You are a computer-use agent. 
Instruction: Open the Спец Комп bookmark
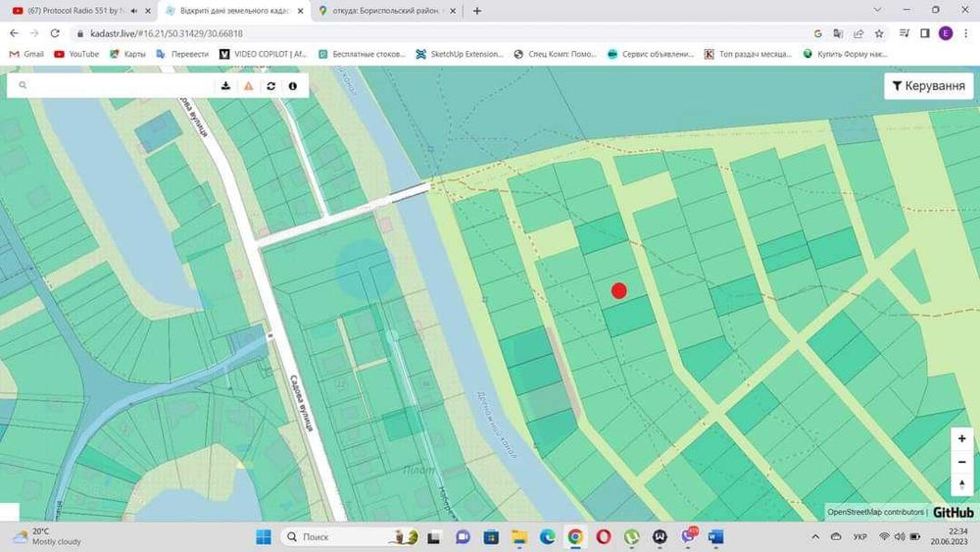[x=555, y=54]
